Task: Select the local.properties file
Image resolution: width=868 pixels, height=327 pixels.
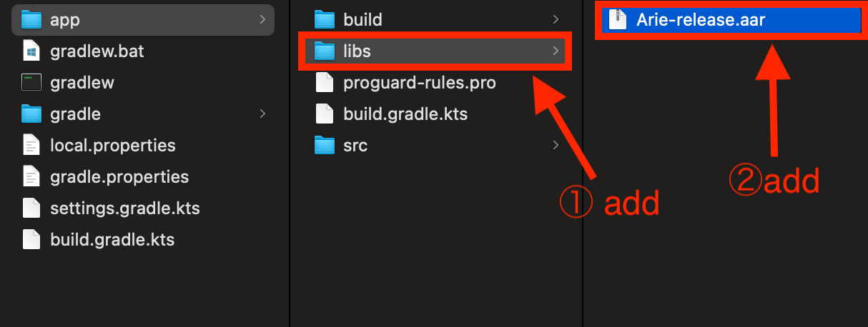Action: coord(112,145)
